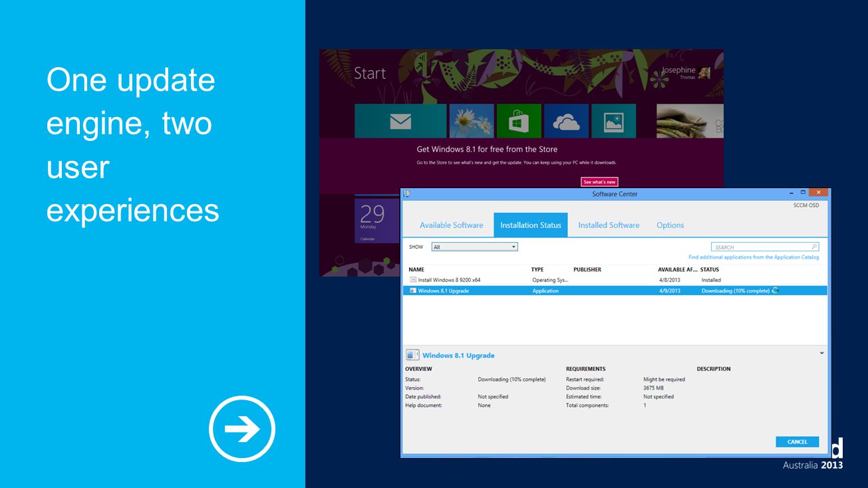Open the Pictures tile with landscape icon
The height and width of the screenshot is (488, 868).
(x=613, y=121)
